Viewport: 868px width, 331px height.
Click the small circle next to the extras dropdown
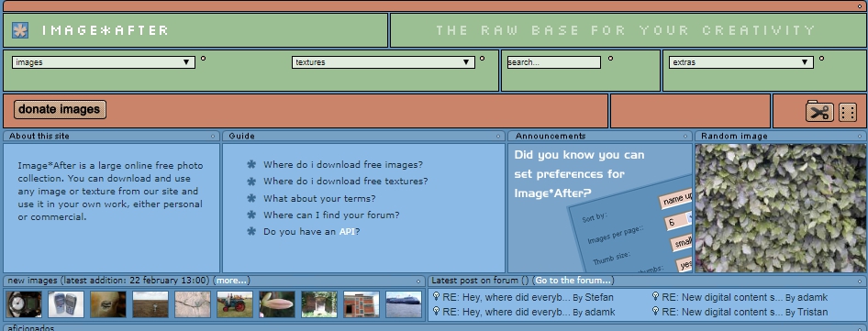point(821,58)
